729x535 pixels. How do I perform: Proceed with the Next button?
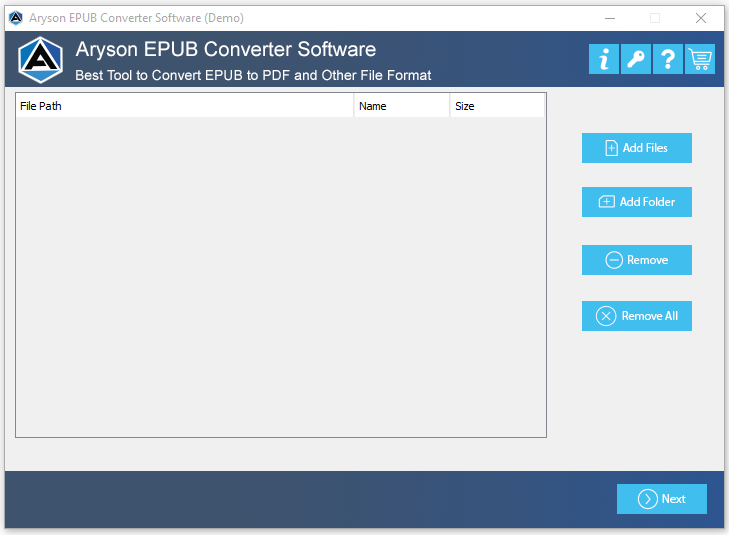662,499
